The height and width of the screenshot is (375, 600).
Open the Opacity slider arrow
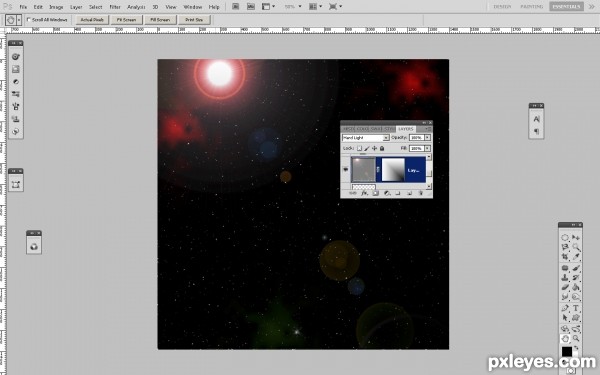pyautogui.click(x=427, y=137)
